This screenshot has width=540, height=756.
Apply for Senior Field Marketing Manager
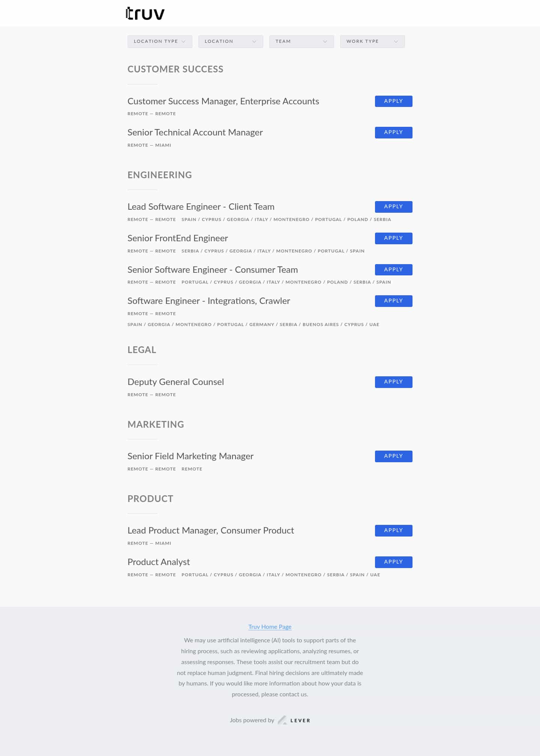[393, 456]
